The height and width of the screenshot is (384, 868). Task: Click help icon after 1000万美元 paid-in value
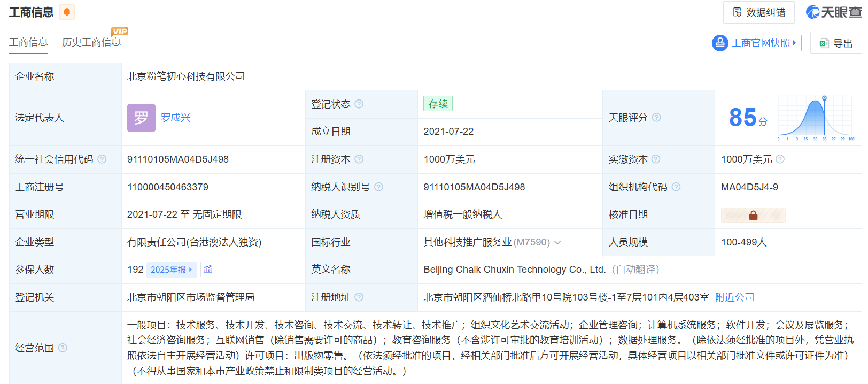(x=780, y=159)
